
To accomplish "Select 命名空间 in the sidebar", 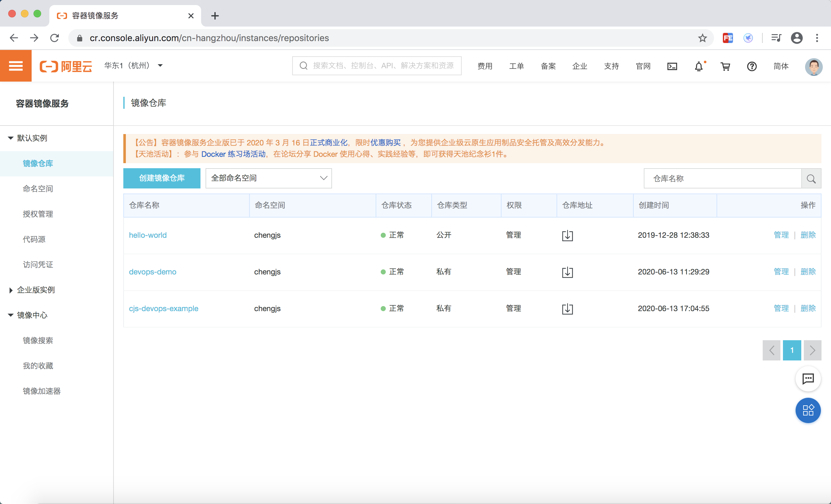I will 38,189.
